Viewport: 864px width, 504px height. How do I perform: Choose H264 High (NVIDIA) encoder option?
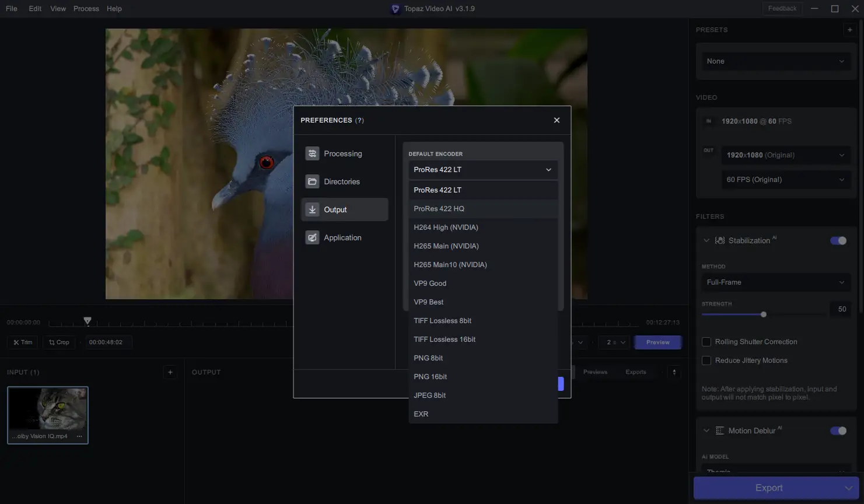pyautogui.click(x=483, y=228)
